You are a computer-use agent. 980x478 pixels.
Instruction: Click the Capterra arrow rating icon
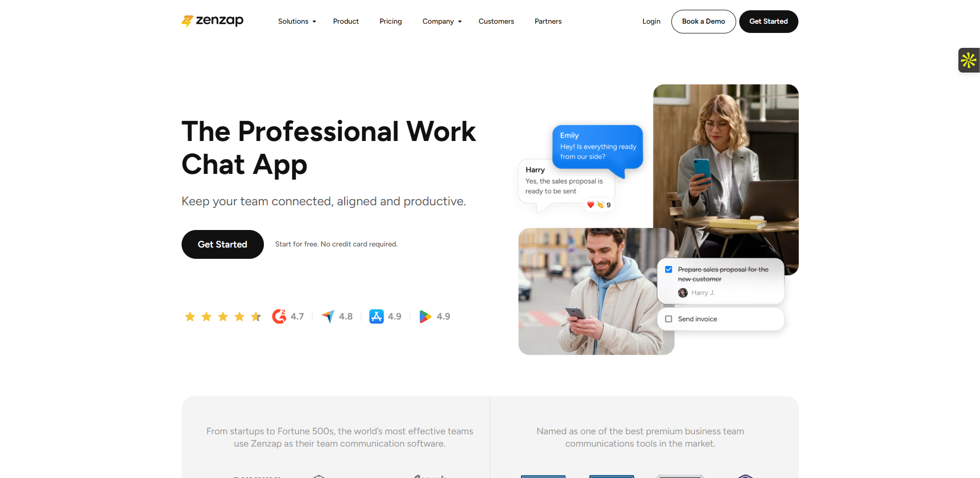[328, 316]
